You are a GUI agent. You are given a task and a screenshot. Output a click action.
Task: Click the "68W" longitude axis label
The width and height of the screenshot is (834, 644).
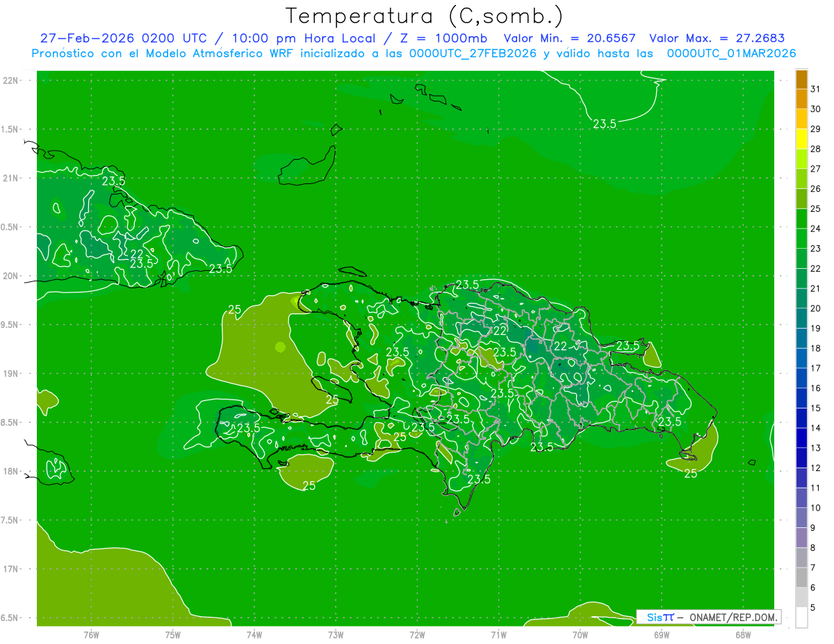743,634
